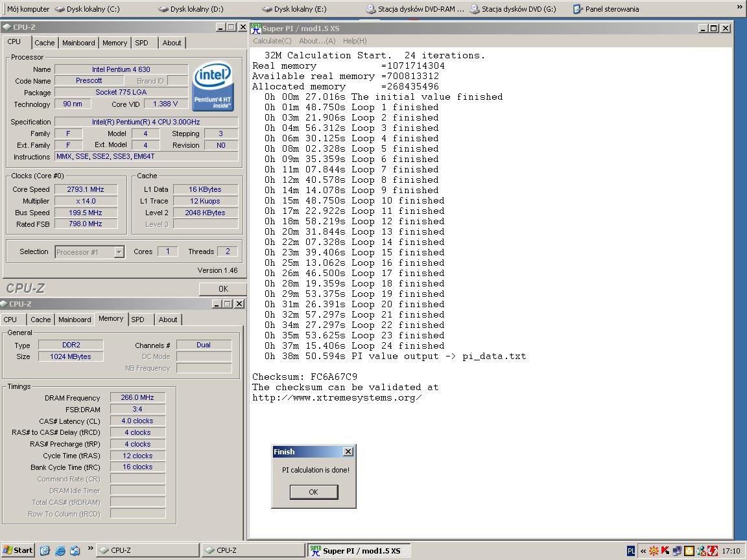Screen dimensions: 747x560
Task: Open Dysk lokalny (D:) drive shortcut
Action: [x=191, y=9]
